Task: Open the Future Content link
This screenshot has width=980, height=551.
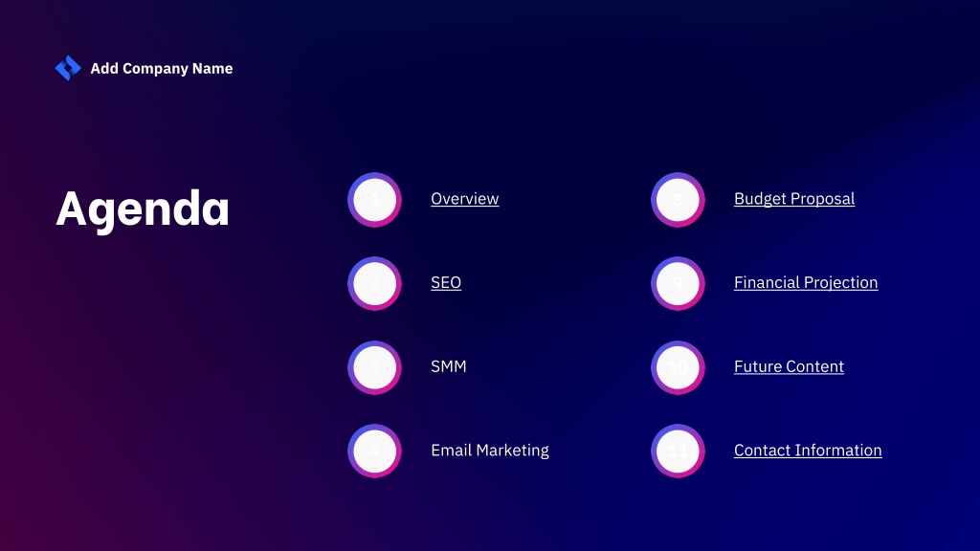Action: 789,366
